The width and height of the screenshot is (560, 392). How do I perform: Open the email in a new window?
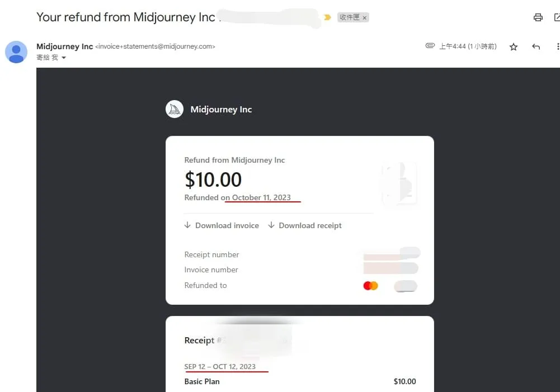click(557, 17)
